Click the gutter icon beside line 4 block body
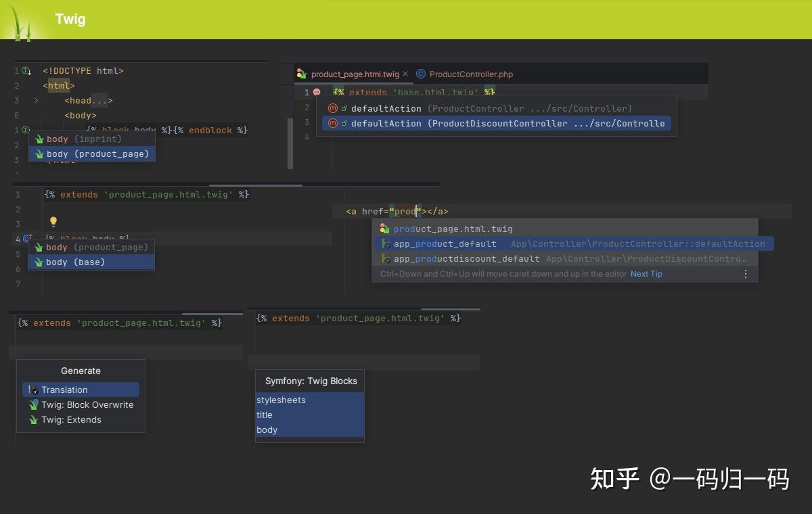Viewport: 812px width, 514px height. 28,238
